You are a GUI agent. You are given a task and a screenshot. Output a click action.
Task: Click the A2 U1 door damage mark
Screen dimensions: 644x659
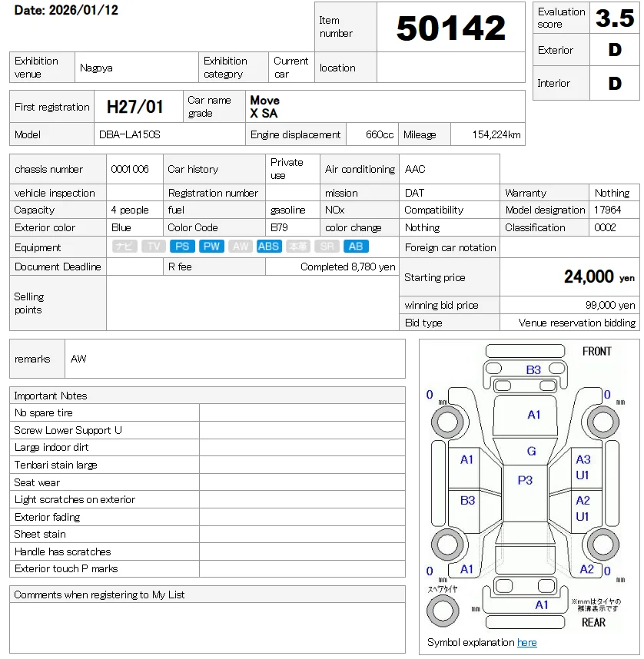[583, 508]
